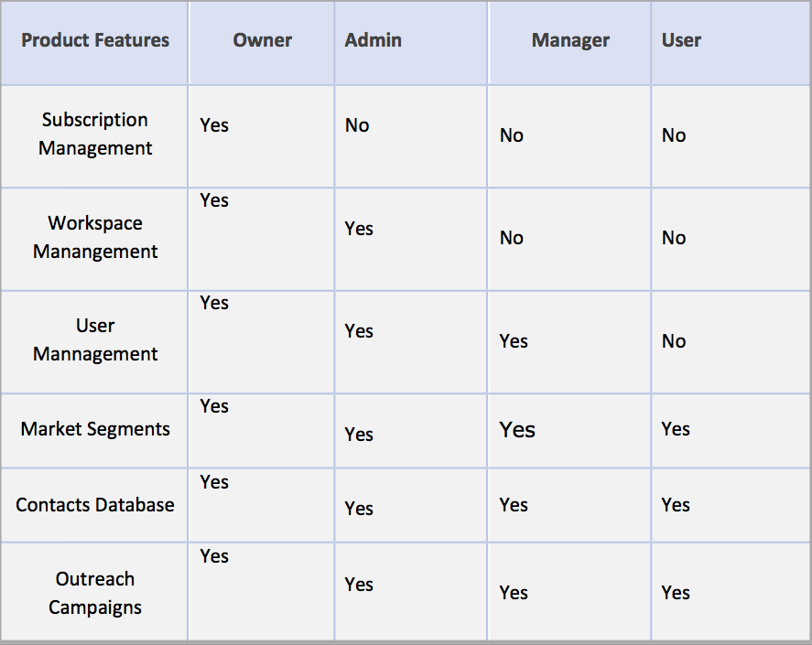This screenshot has width=812, height=645.
Task: Select the Contacts Database row label
Action: 95,504
